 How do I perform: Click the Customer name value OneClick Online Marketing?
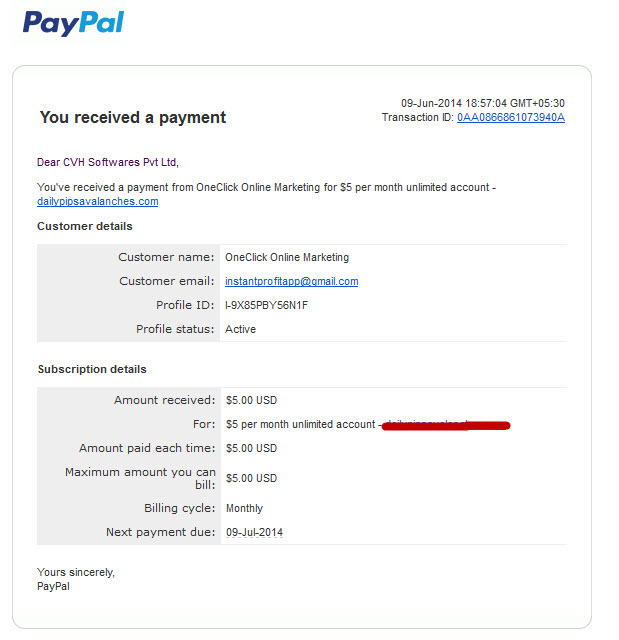[287, 258]
